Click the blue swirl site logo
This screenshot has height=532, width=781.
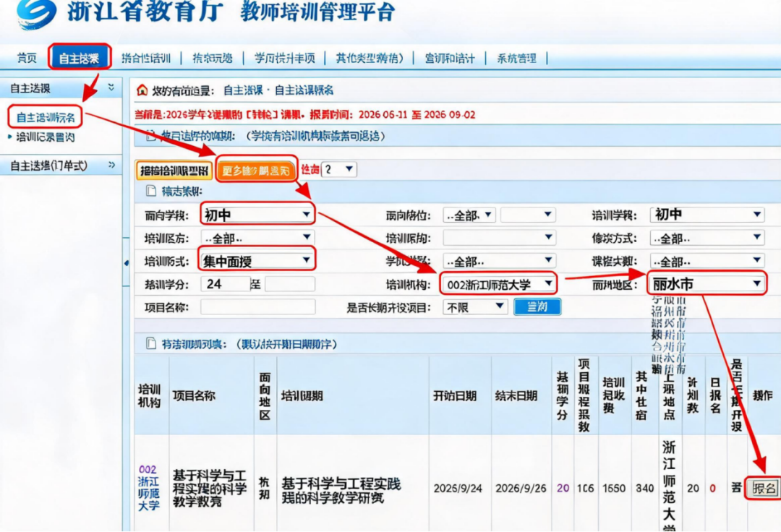point(36,12)
